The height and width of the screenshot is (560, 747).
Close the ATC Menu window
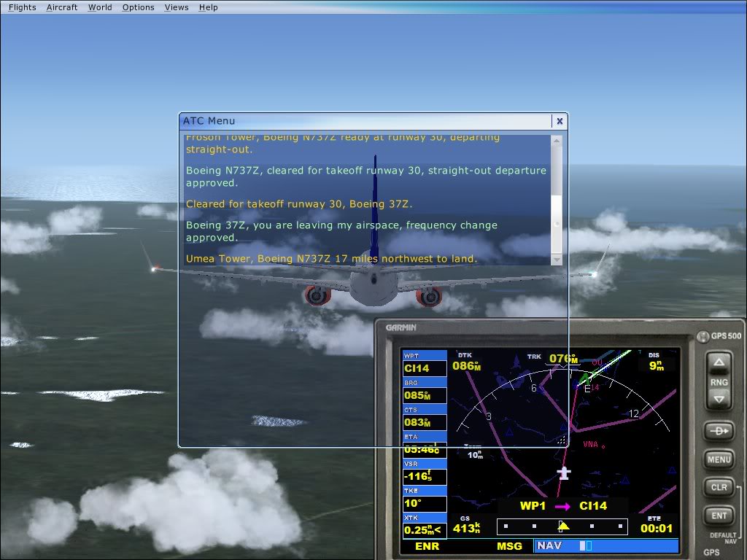(x=560, y=121)
